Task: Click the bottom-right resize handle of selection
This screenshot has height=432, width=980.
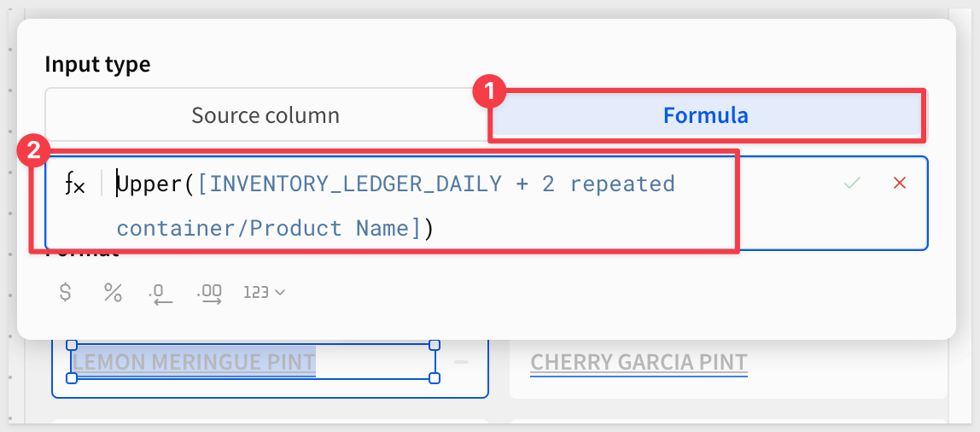Action: (434, 377)
